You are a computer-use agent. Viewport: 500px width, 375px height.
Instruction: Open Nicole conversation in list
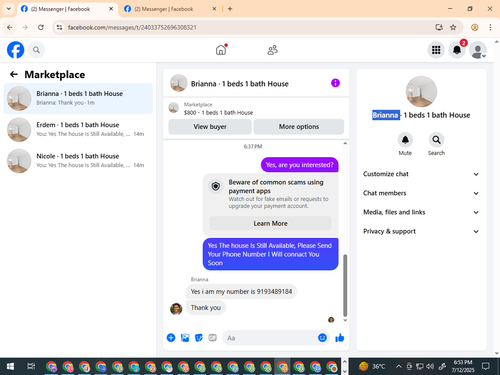(x=78, y=161)
